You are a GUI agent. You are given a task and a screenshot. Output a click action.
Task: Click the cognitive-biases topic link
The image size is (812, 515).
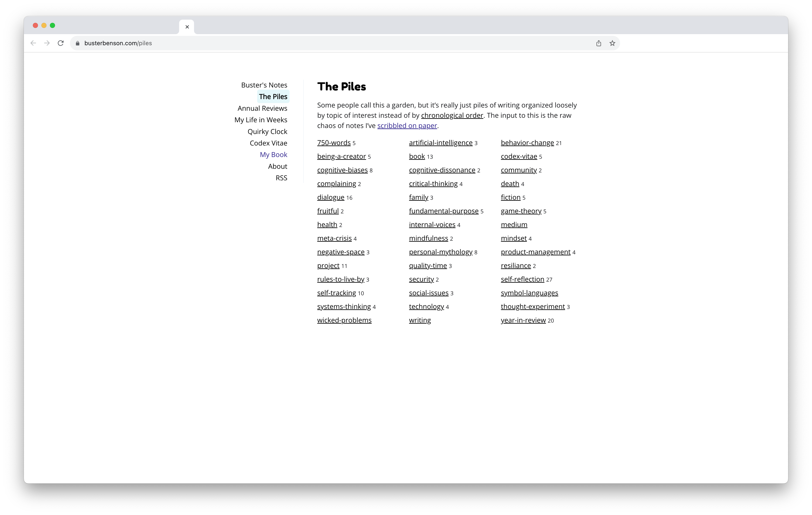pyautogui.click(x=342, y=170)
